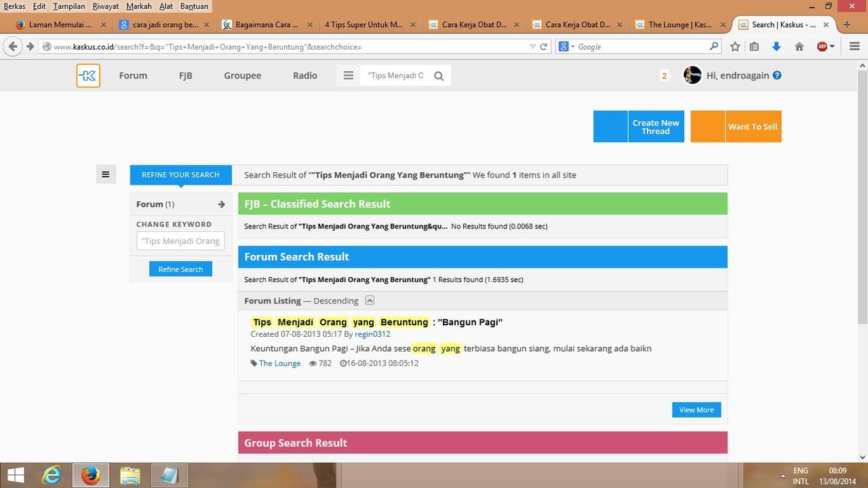Toggle the sidebar with left hamburger button
This screenshot has height=488, width=868.
105,175
